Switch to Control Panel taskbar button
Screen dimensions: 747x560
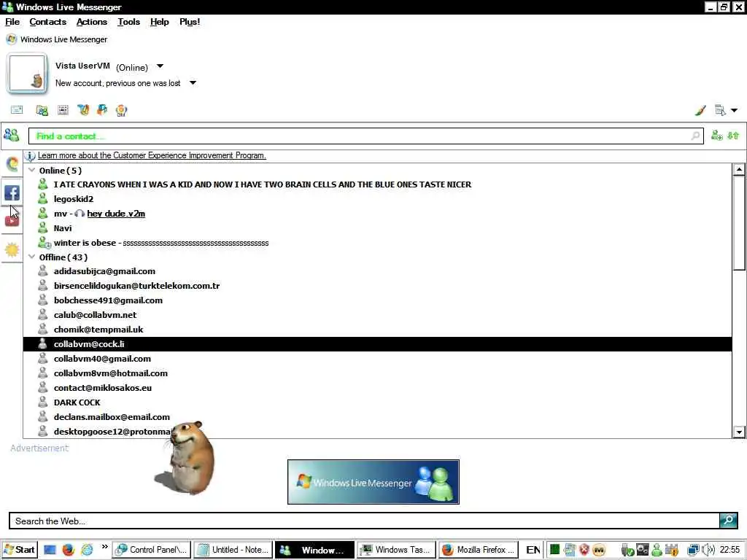click(x=152, y=550)
